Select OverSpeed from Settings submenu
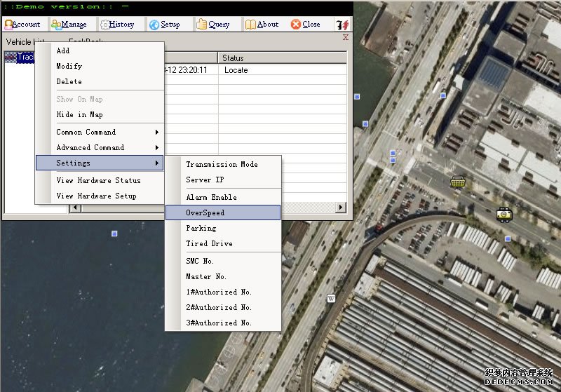This screenshot has height=392, width=561. click(x=222, y=212)
